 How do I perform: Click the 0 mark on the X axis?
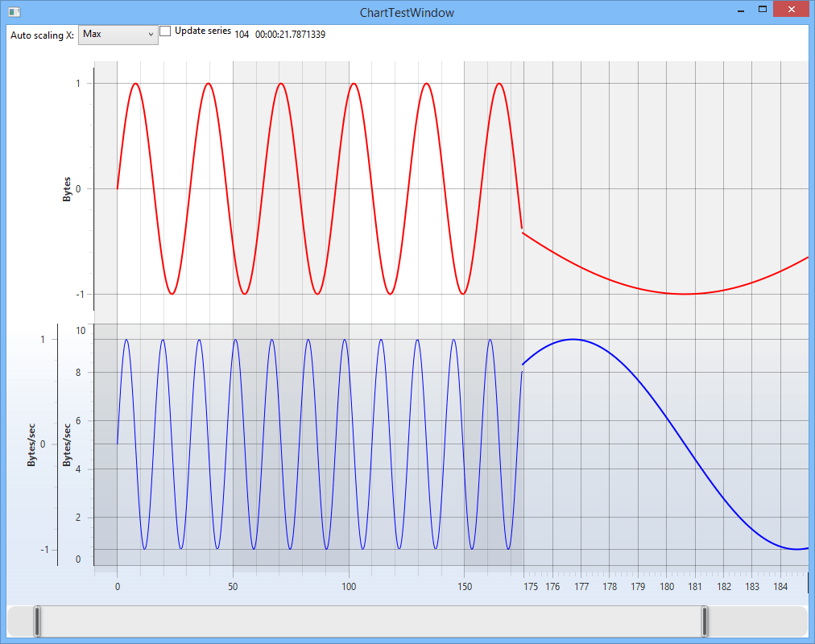[x=117, y=587]
